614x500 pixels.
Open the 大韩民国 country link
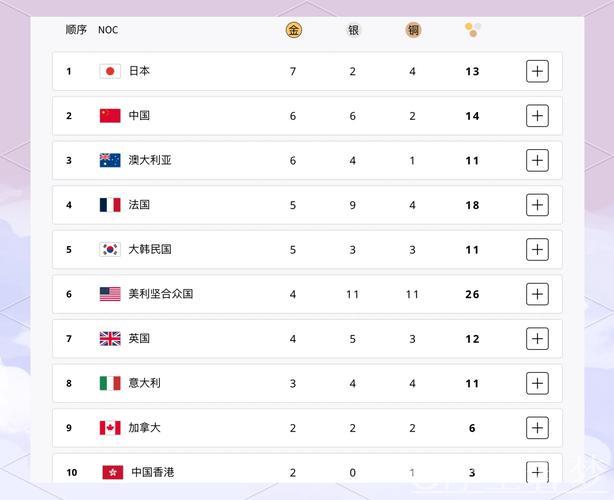[150, 249]
